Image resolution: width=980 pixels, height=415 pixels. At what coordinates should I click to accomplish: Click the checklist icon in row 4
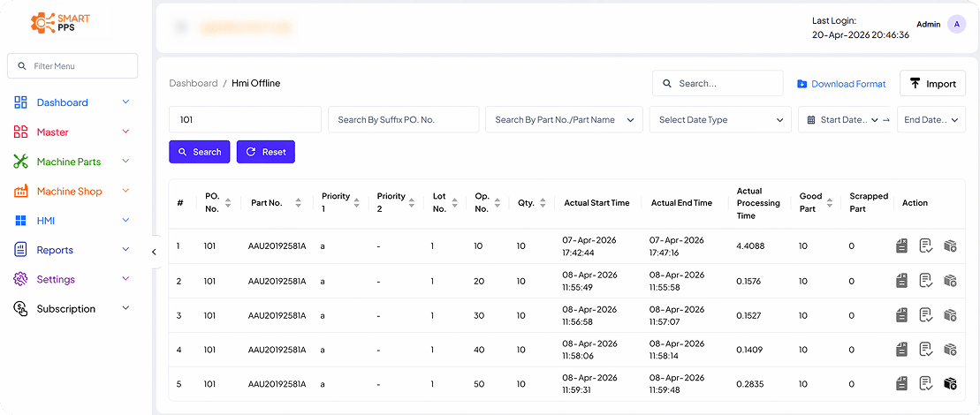(925, 350)
